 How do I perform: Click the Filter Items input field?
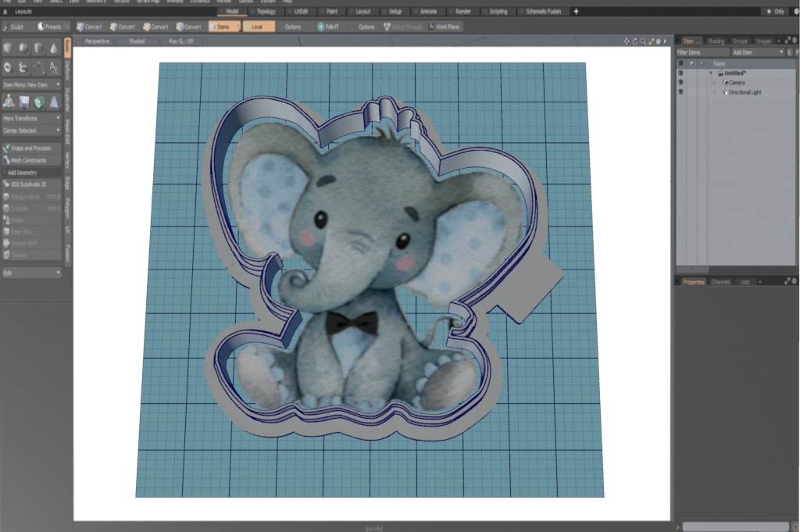pyautogui.click(x=701, y=52)
